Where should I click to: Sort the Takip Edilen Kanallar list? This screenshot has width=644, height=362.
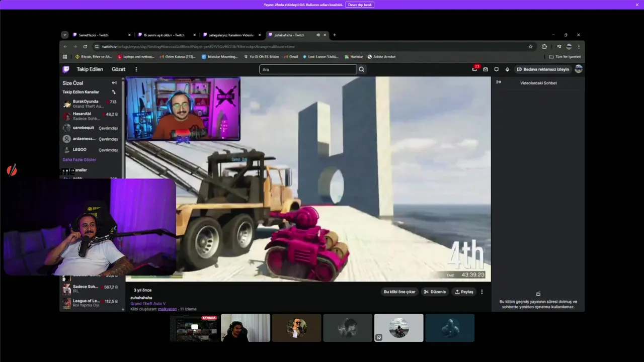114,92
